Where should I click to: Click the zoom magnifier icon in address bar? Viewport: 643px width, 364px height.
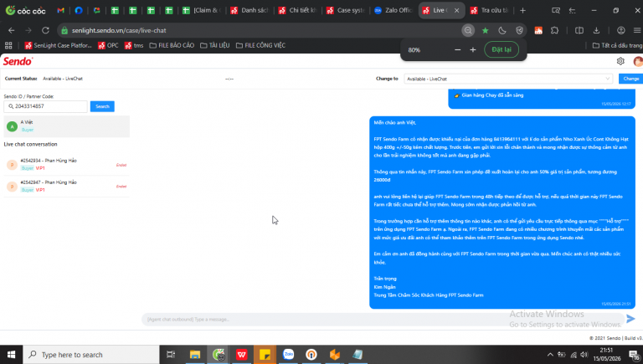[468, 30]
